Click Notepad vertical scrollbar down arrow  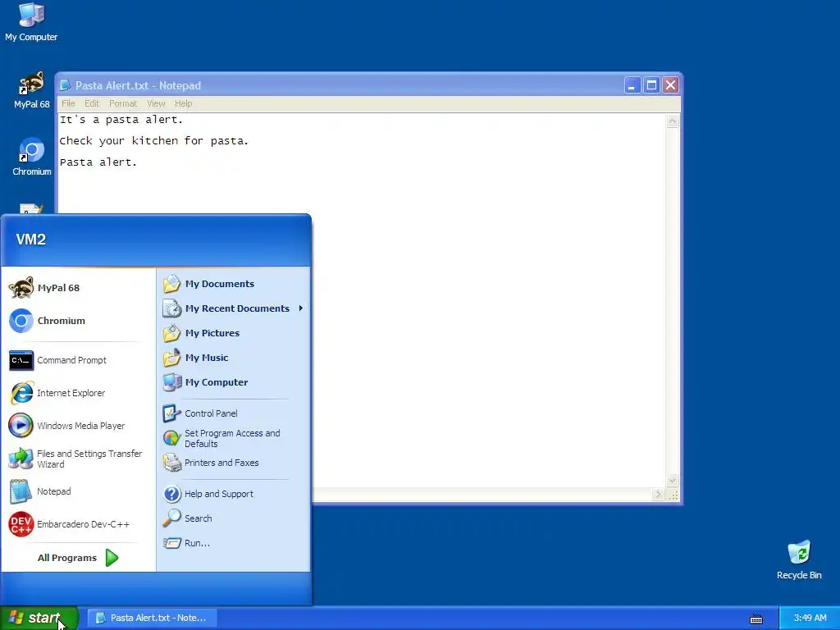click(673, 481)
